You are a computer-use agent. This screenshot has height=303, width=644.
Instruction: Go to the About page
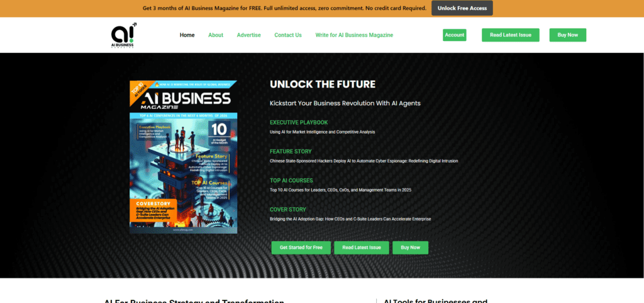pyautogui.click(x=216, y=35)
